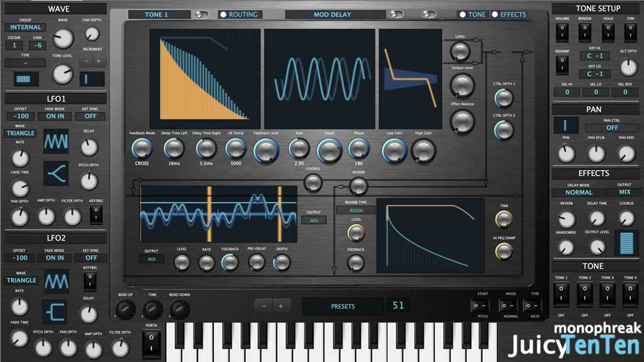Viewport: 644px width, 362px height.
Task: Switch to the ROUTING view
Action: pyautogui.click(x=238, y=14)
